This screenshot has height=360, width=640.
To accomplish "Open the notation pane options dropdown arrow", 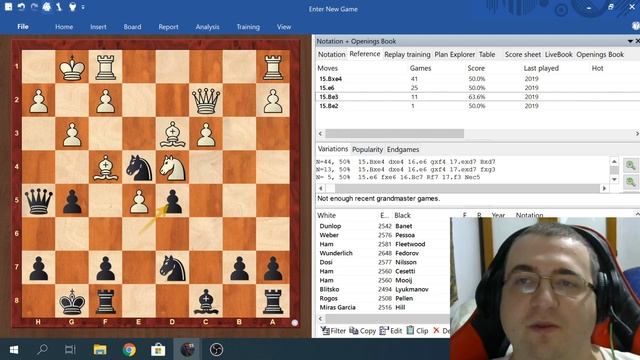I will click(630, 41).
